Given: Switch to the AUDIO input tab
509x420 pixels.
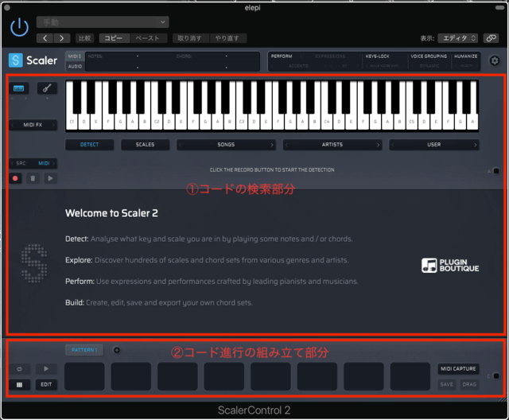Looking at the screenshot, I should (x=75, y=66).
